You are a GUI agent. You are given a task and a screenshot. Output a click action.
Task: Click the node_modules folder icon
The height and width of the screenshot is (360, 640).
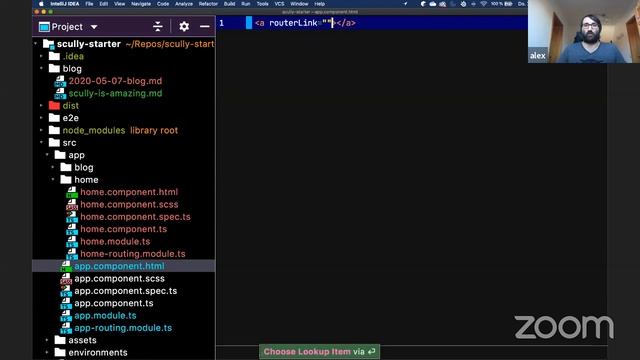tap(54, 130)
